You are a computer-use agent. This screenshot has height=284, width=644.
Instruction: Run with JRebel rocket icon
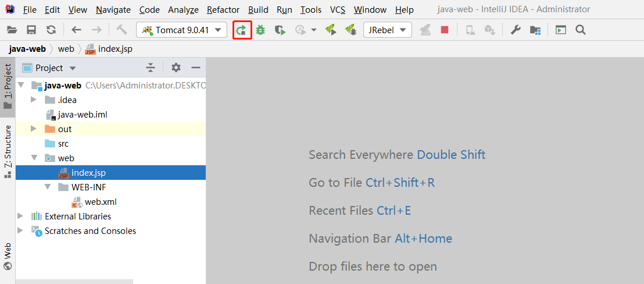point(331,30)
